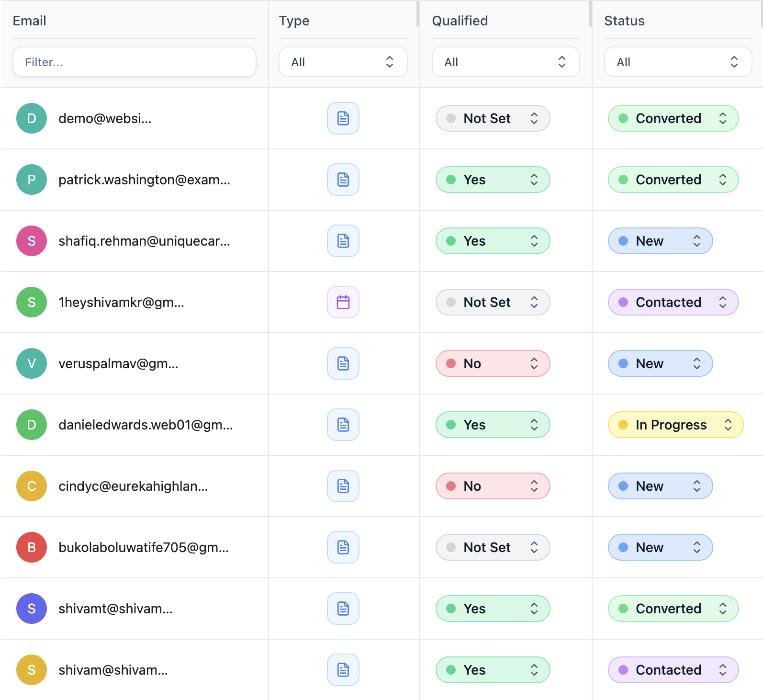Image resolution: width=763 pixels, height=700 pixels.
Task: Change Contacted status for shivam@shivam...
Action: pyautogui.click(x=673, y=670)
